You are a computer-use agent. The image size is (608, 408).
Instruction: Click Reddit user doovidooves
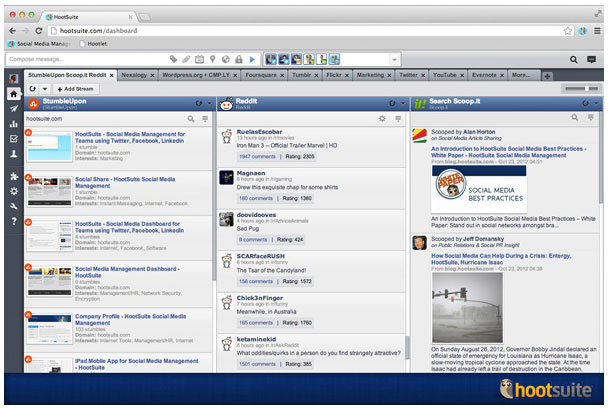point(256,215)
